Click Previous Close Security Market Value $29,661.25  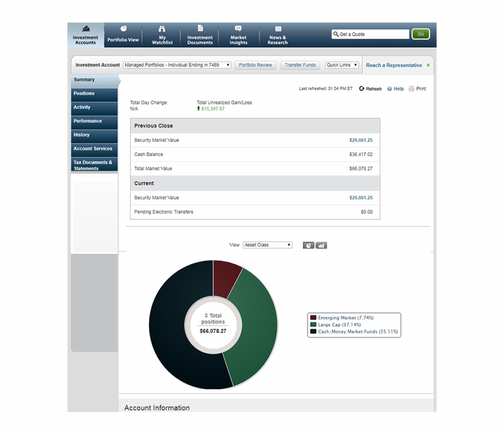point(361,140)
